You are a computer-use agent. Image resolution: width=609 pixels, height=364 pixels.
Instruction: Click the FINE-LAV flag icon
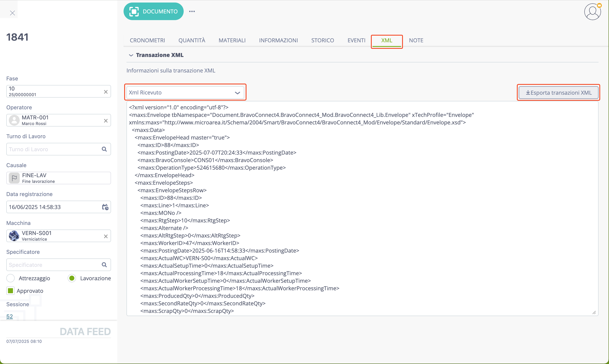coord(14,178)
